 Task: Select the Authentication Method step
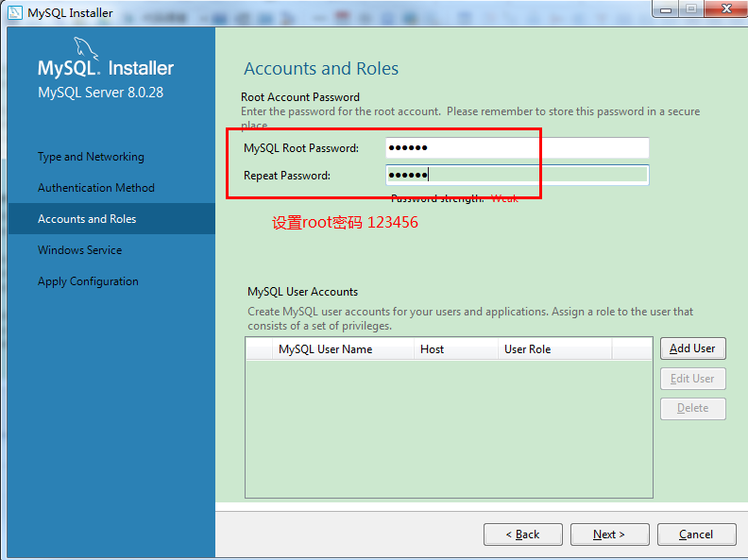coord(96,188)
